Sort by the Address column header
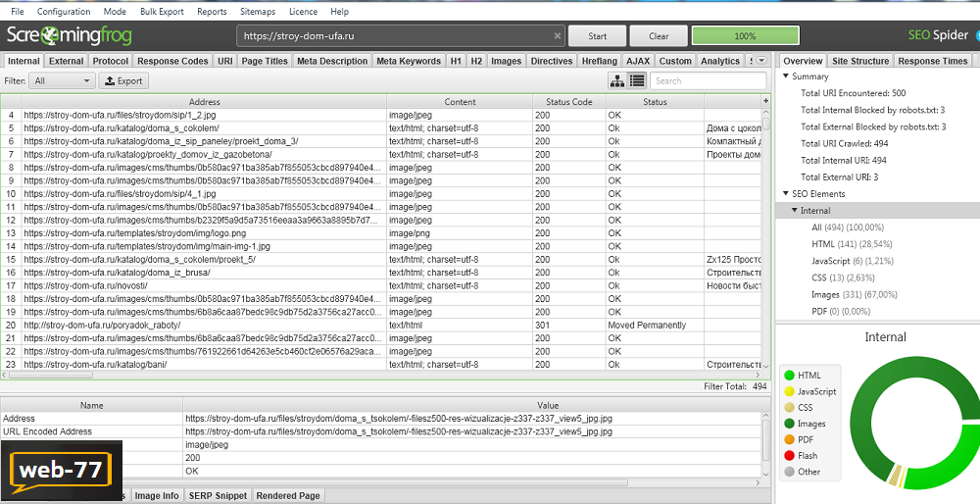The height and width of the screenshot is (504, 980). pos(204,101)
